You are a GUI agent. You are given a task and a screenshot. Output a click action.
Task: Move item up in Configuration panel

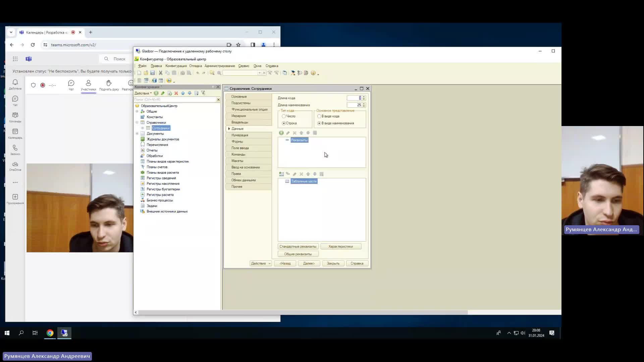pos(183,93)
